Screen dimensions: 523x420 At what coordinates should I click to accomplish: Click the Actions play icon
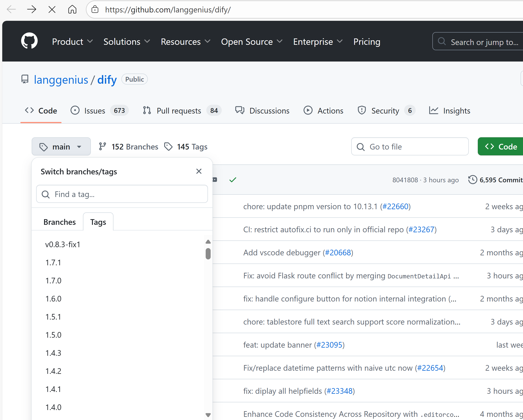point(308,110)
